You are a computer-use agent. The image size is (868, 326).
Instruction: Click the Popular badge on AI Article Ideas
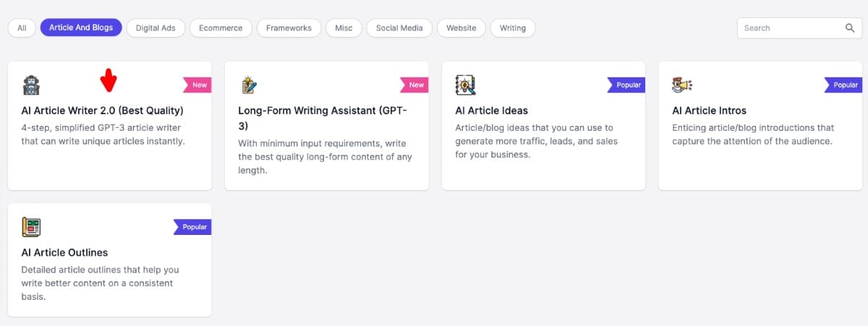[x=627, y=85]
